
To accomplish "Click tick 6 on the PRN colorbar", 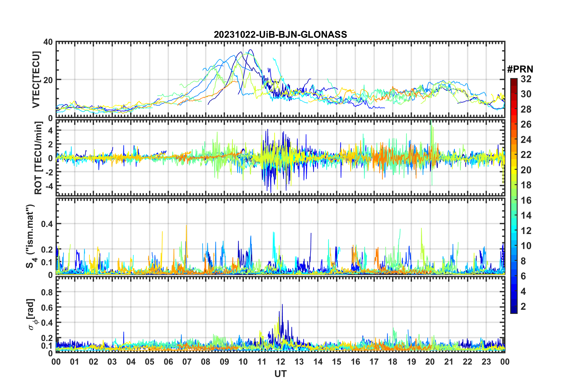I will click(523, 276).
